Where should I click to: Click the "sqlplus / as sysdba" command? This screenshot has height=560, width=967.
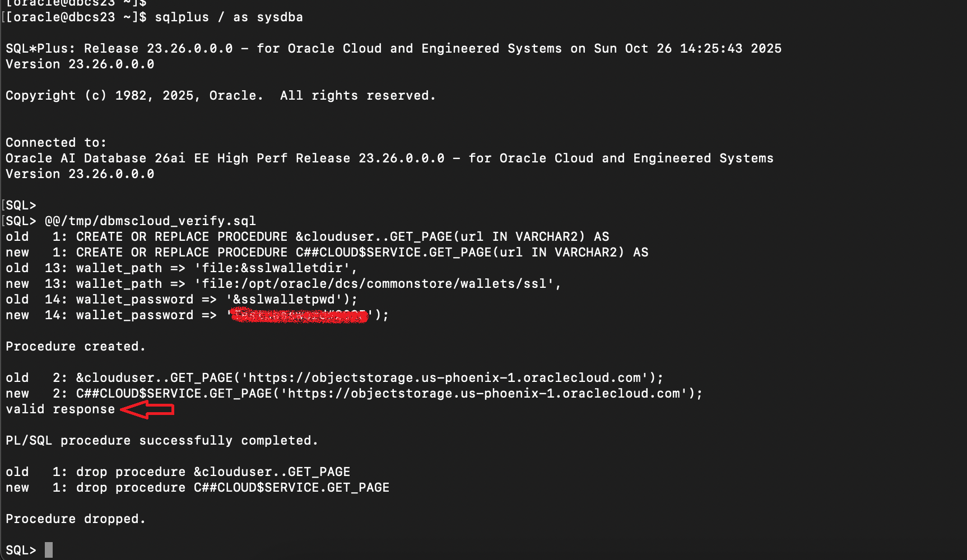(229, 17)
